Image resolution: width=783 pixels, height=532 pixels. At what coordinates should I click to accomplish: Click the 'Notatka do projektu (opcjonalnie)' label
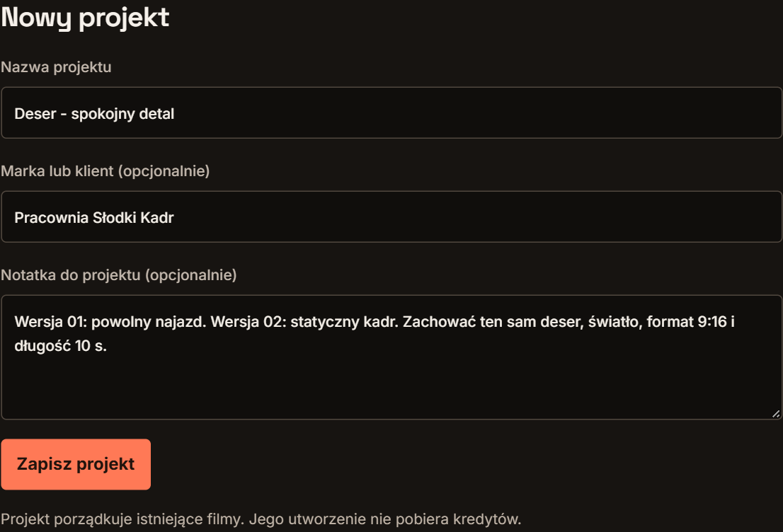[119, 275]
